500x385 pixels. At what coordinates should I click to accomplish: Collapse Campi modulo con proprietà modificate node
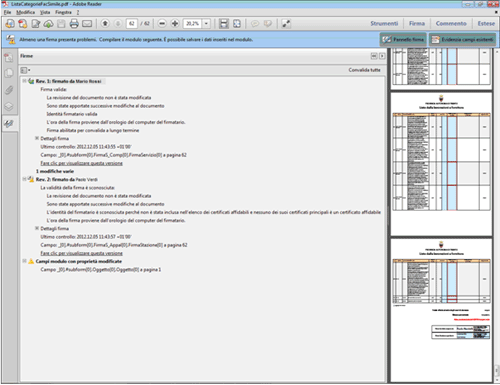click(x=24, y=261)
